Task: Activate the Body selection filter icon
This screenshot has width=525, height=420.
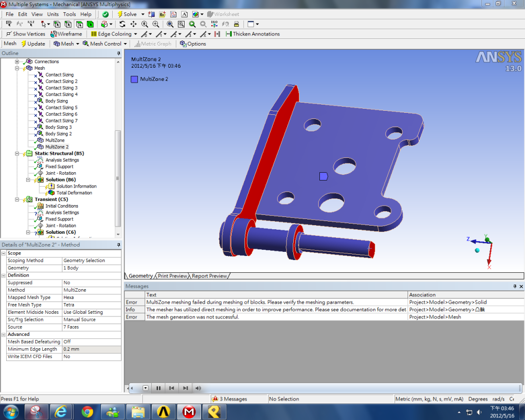Action: point(90,24)
